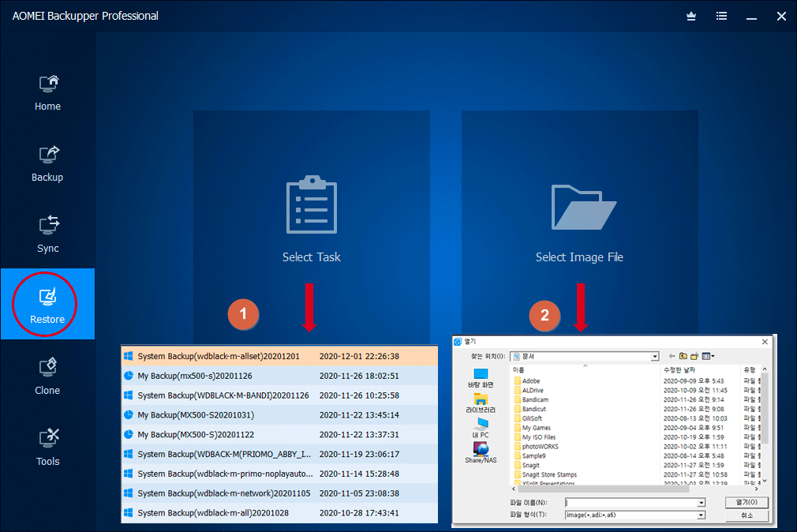Click the 취소 cancel button

tap(746, 515)
